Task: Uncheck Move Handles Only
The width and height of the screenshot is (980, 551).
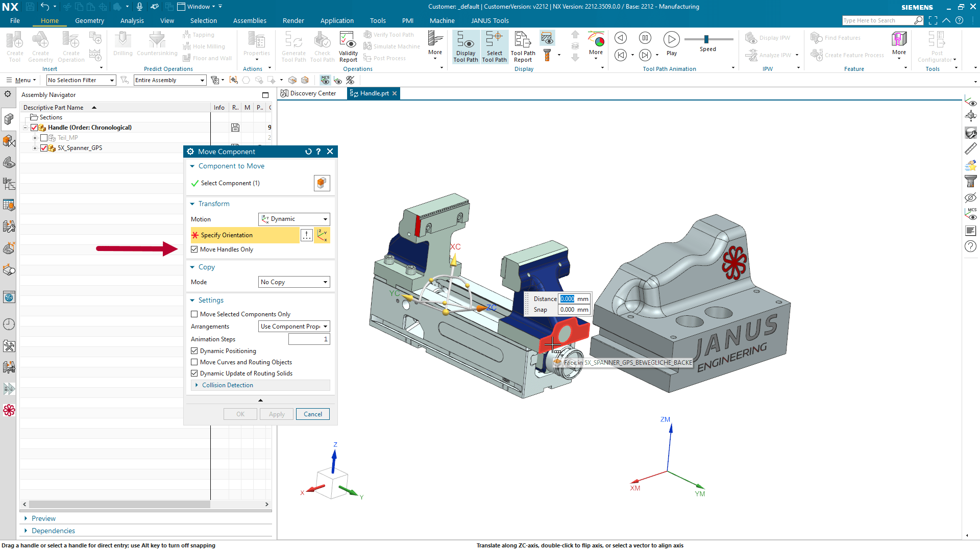Action: tap(194, 249)
